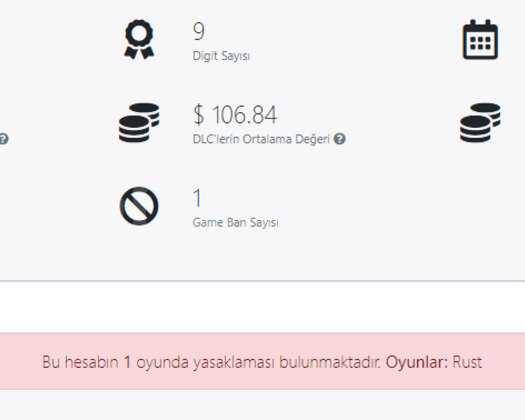The image size is (525, 420).
Task: Click coins icon beside $ 106.84
Action: click(x=139, y=123)
